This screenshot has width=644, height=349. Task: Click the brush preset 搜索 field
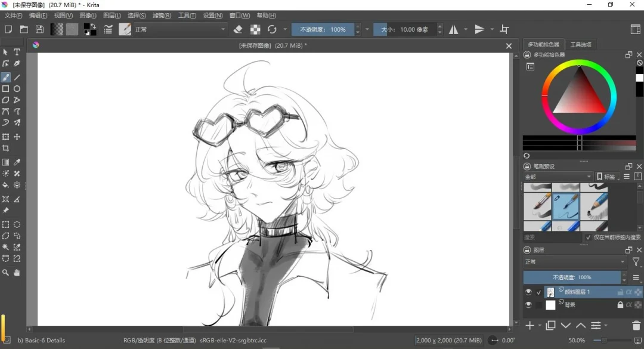click(553, 237)
